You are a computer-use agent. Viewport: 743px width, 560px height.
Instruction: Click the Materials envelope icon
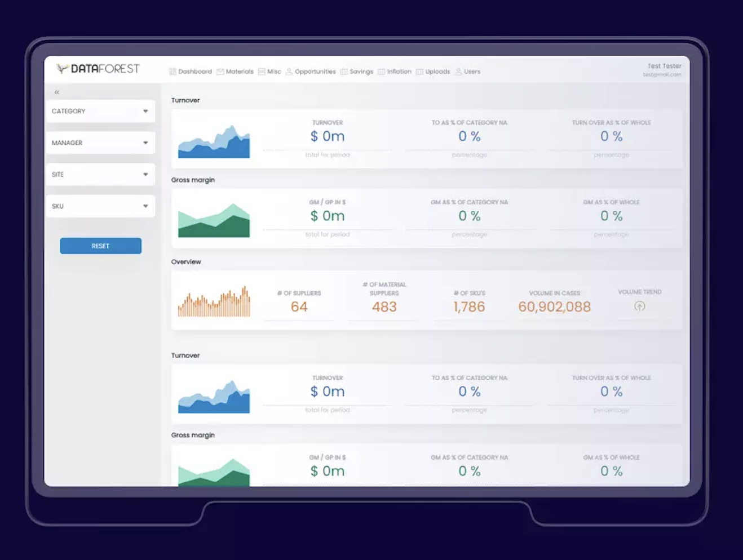(220, 72)
